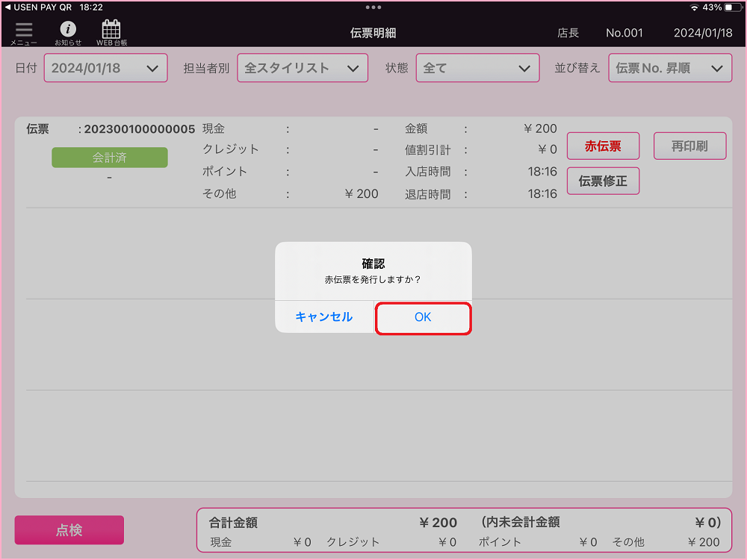747x560 pixels.
Task: Tap the battery indicator icon
Action: (x=732, y=7)
